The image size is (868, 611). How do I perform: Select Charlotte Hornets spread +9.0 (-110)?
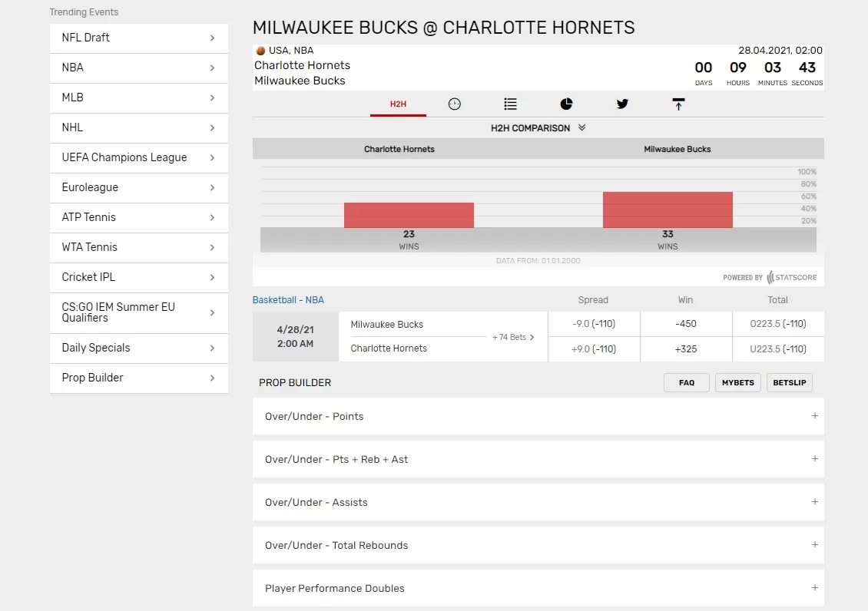pos(594,349)
